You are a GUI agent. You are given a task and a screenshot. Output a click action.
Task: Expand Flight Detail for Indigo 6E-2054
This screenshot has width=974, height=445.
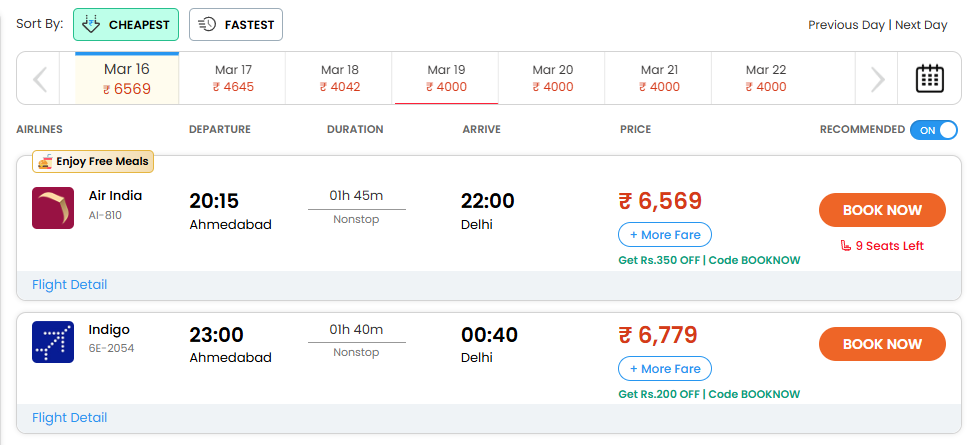point(70,418)
